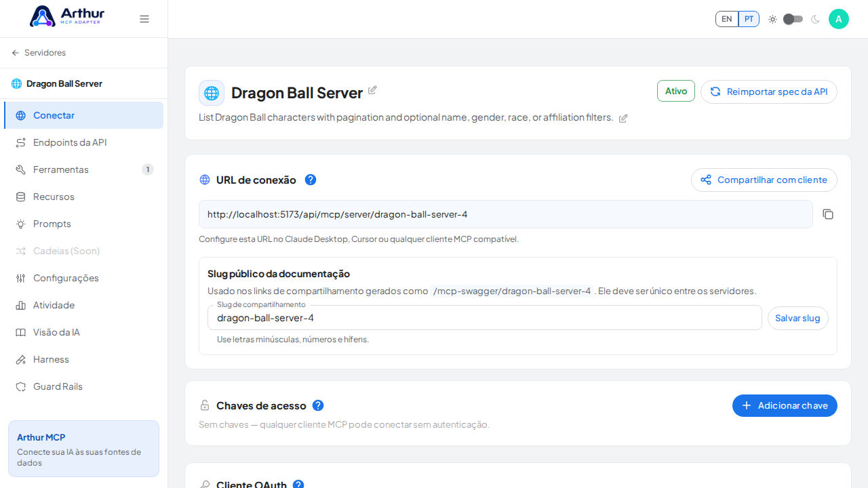Click the Arthur MCP info card
Image resolution: width=868 pixels, height=488 pixels.
83,449
